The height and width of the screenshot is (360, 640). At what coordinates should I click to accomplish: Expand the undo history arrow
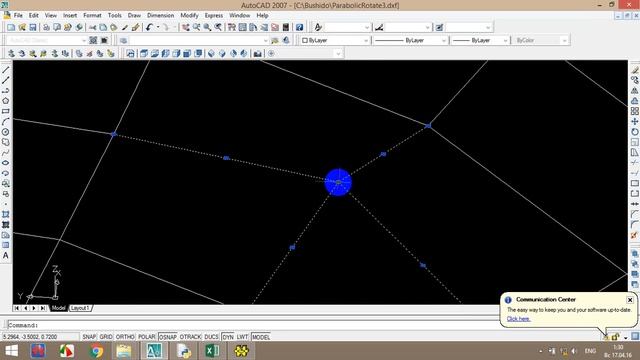pyautogui.click(x=158, y=27)
